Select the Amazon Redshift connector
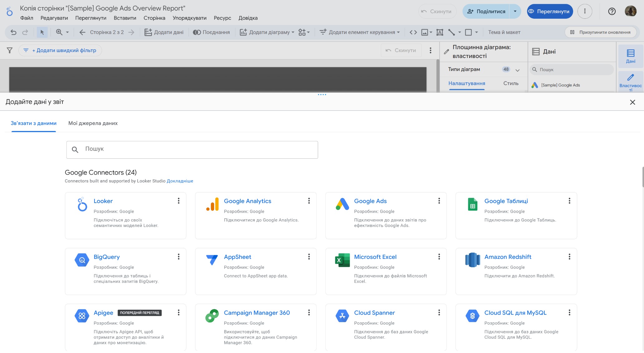This screenshot has height=353, width=644. (x=516, y=271)
